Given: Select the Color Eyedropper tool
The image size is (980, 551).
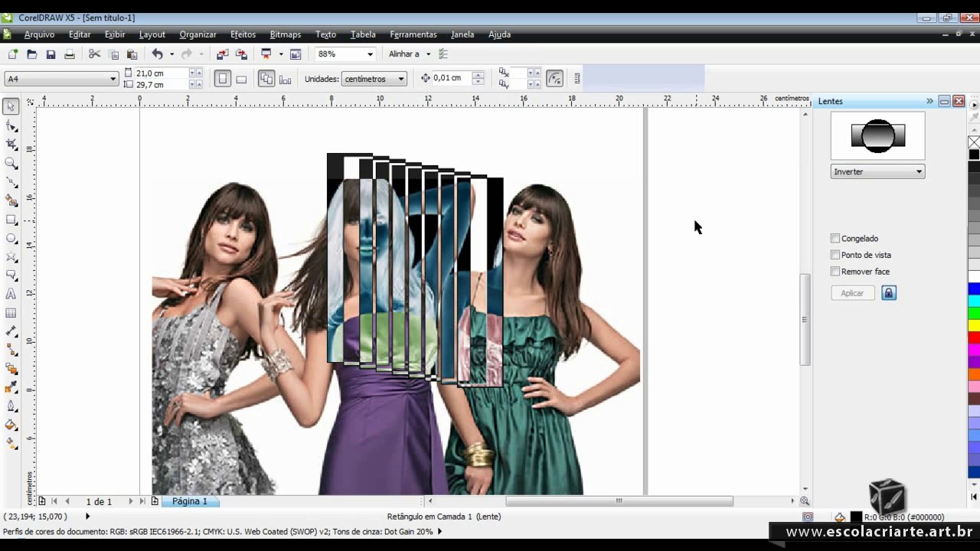Looking at the screenshot, I should point(11,387).
